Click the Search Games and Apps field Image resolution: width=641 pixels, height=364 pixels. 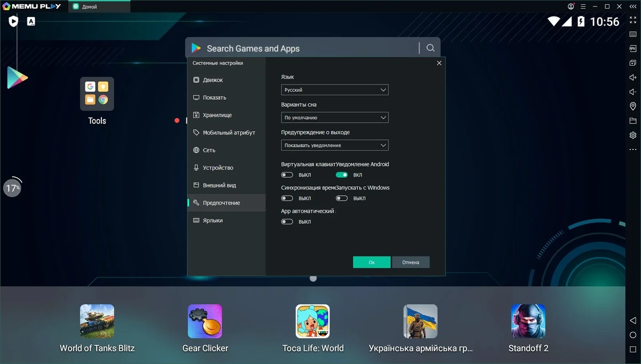click(302, 48)
